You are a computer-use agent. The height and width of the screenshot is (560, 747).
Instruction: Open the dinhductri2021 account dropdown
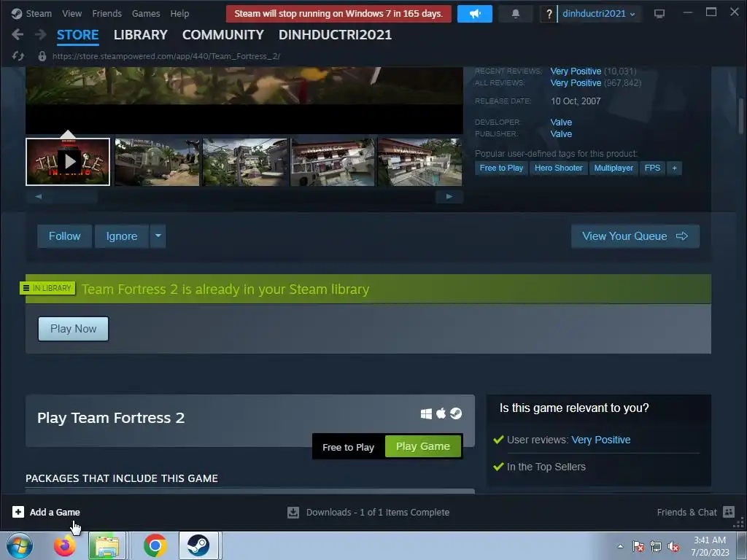pos(598,14)
